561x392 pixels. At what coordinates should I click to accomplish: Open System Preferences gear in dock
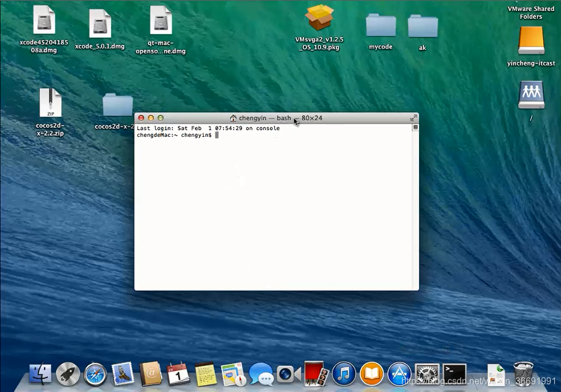(x=427, y=374)
